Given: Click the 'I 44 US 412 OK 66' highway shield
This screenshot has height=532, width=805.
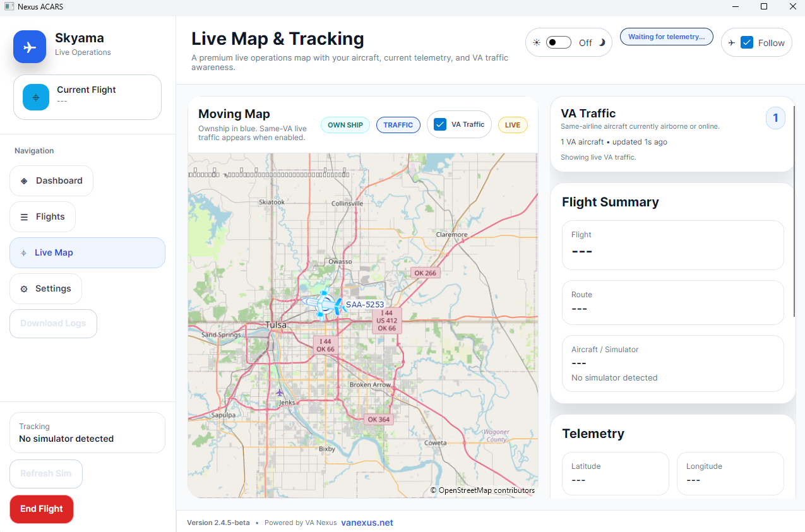Looking at the screenshot, I should click(x=387, y=321).
